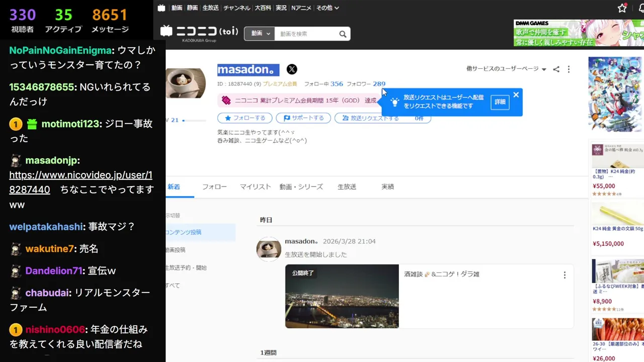Open the 動画 search category dropdown
Viewport: 644px width, 362px height.
coord(260,34)
